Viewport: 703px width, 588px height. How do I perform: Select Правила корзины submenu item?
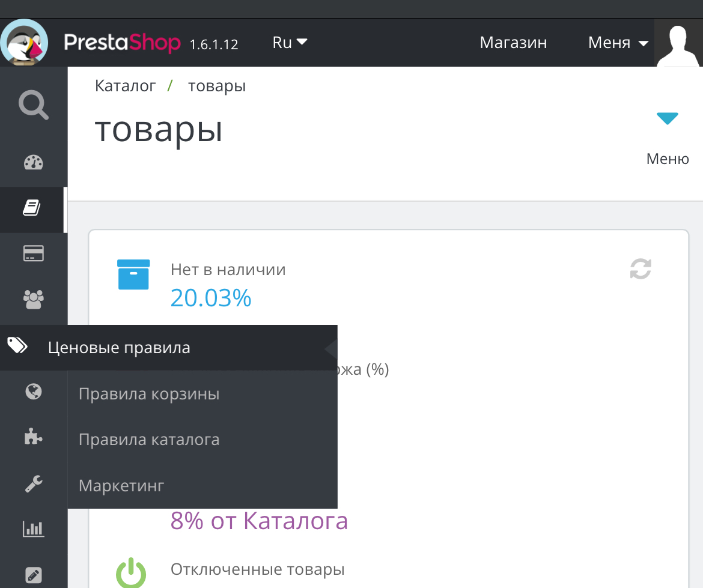pos(149,394)
